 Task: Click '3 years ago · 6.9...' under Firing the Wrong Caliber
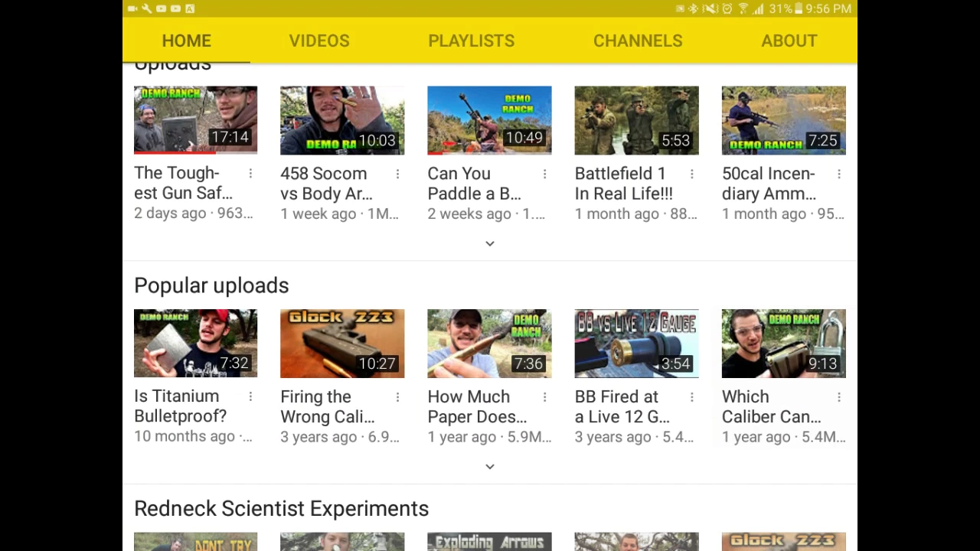click(340, 437)
